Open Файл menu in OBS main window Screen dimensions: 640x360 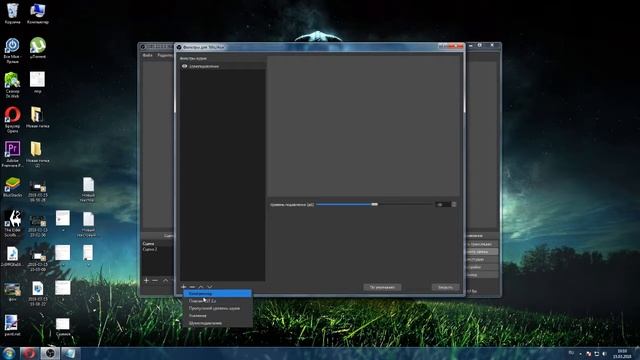coord(148,55)
